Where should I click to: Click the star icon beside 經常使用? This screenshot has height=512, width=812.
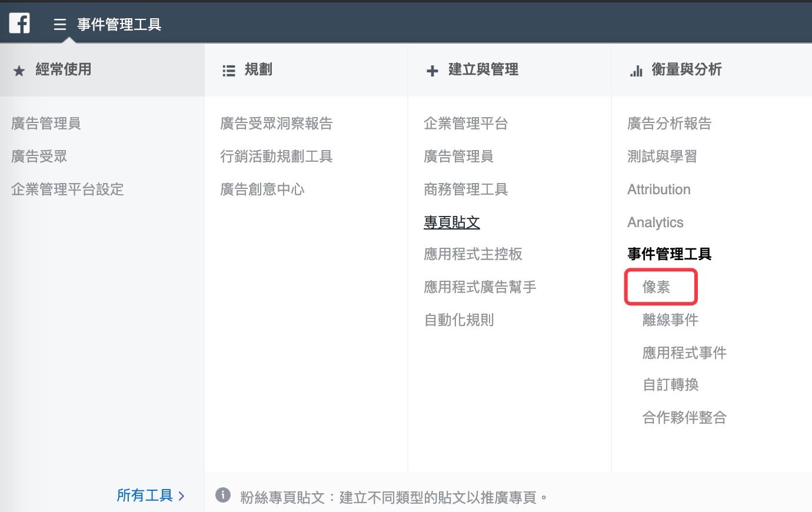(19, 71)
